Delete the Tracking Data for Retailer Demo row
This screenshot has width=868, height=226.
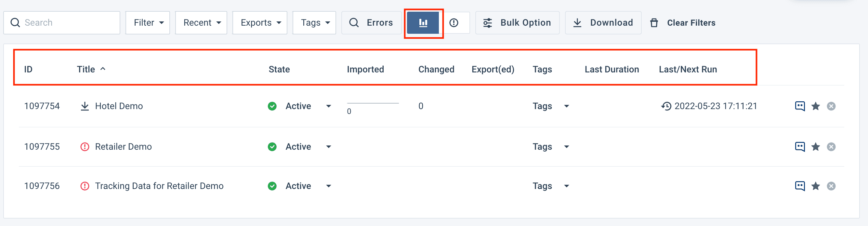click(831, 186)
